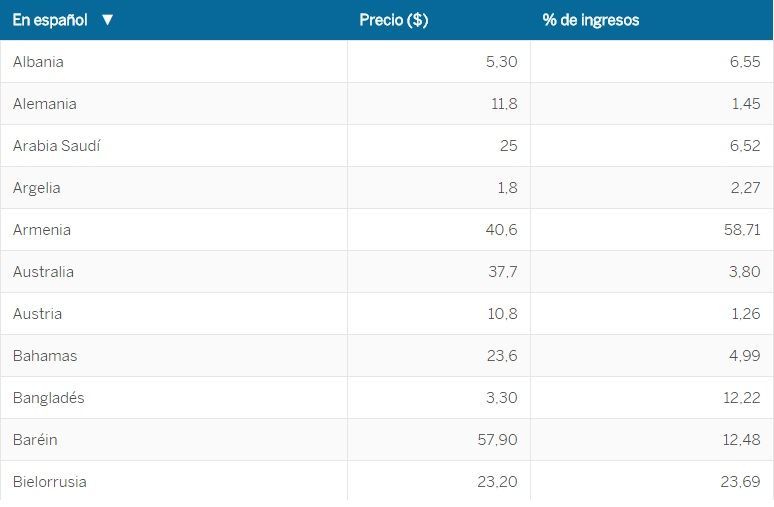This screenshot has height=507, width=774.
Task: Sort by % de ingresos column header
Action: 590,20
